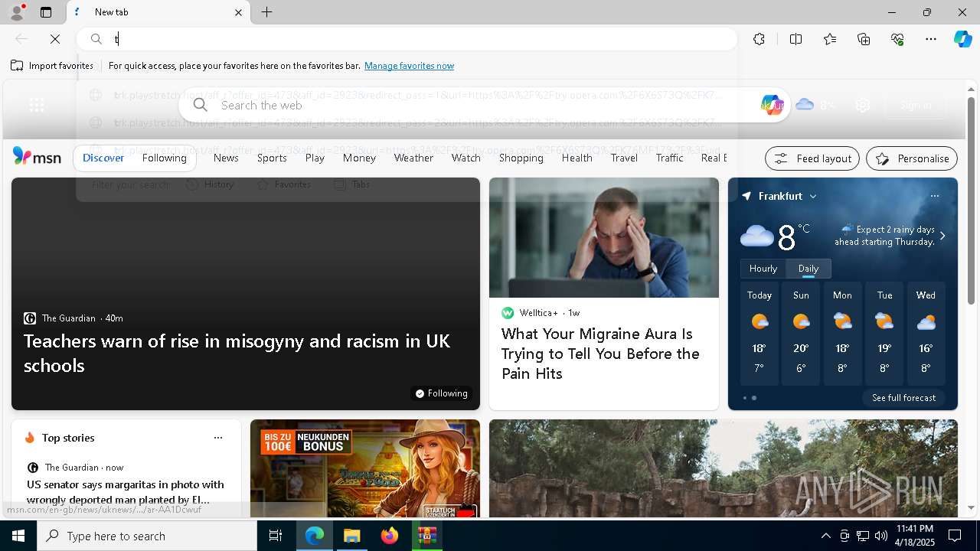This screenshot has height=551, width=980.
Task: Launch Copilot from the toolbar
Action: tap(962, 39)
